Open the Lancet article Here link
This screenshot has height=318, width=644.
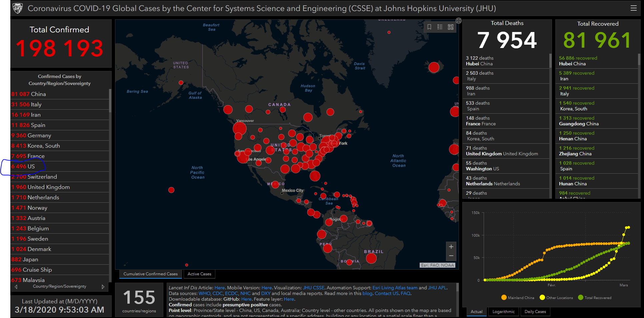point(219,288)
